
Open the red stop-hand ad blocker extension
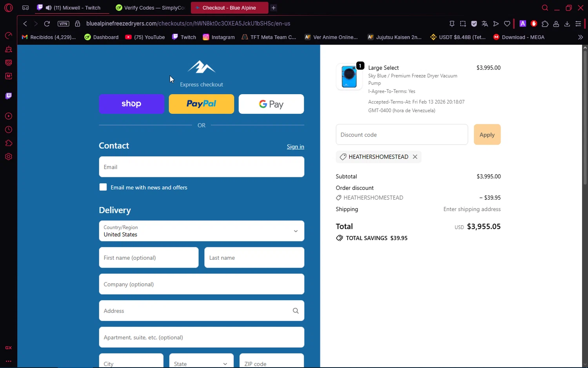pyautogui.click(x=534, y=24)
